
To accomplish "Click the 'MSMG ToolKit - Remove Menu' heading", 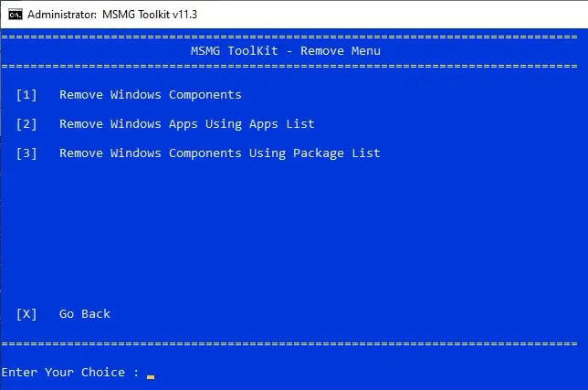I will point(286,51).
